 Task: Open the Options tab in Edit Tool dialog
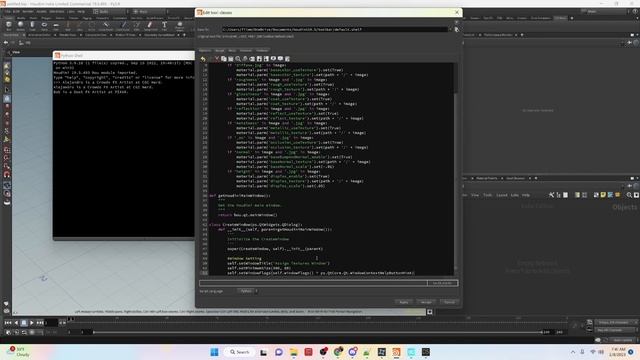tap(205, 51)
